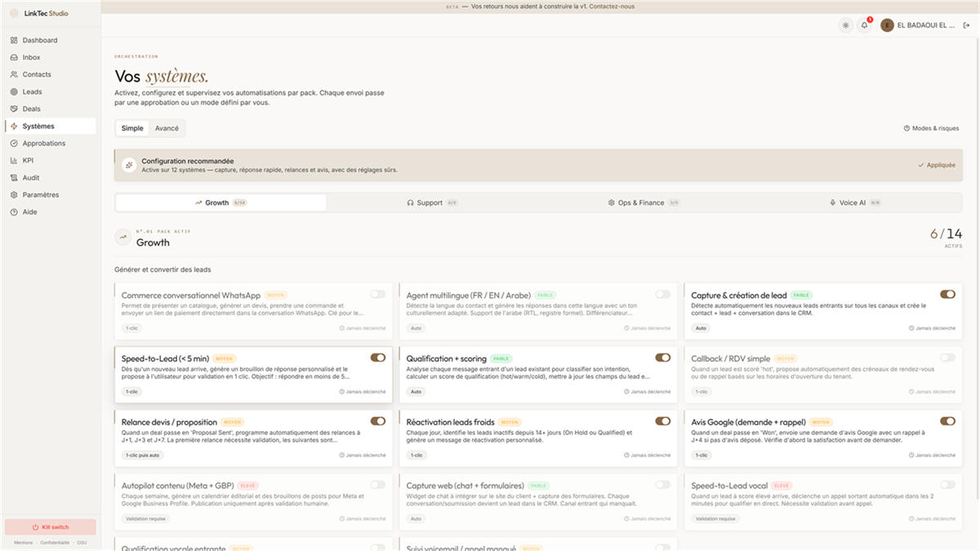Viewport: 980px width, 551px height.
Task: Open the Contacts people icon
Action: coord(14,74)
